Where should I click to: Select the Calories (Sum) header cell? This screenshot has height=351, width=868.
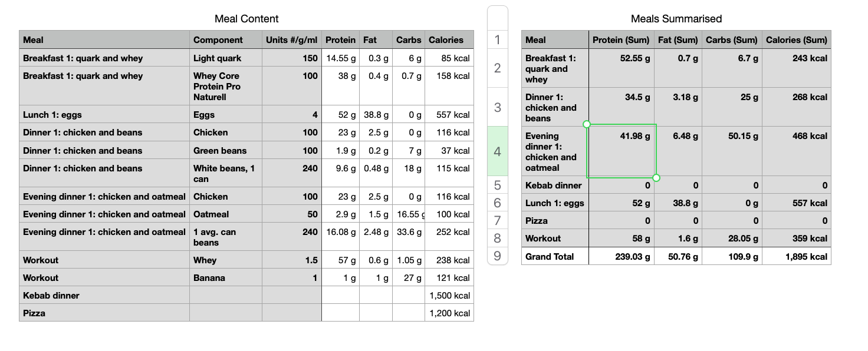point(797,40)
